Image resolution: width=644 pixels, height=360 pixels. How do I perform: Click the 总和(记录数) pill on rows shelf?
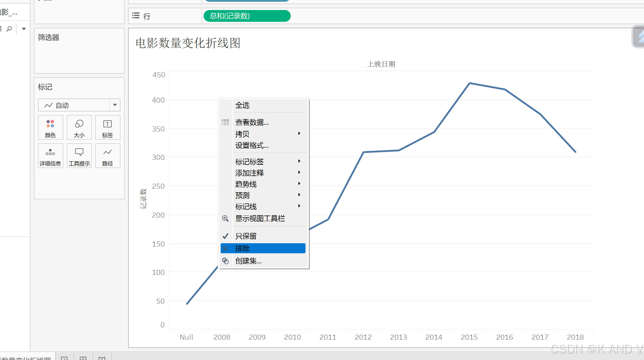tap(247, 16)
